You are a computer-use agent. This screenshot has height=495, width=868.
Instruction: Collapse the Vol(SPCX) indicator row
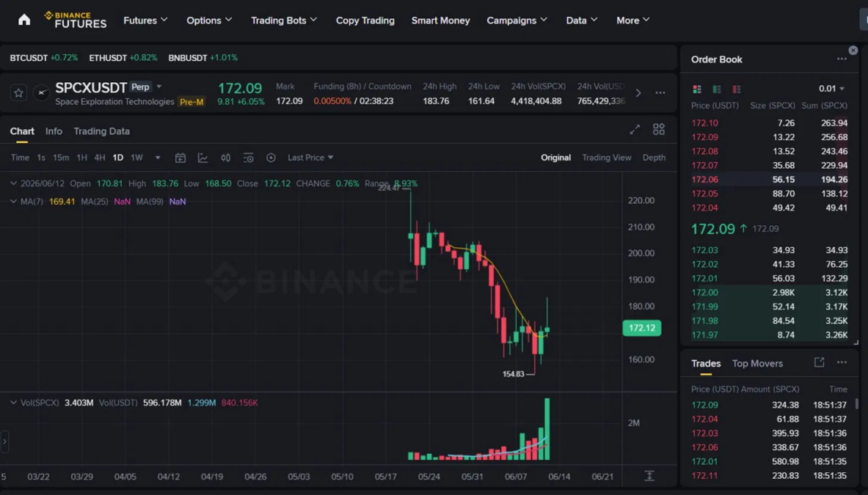13,403
